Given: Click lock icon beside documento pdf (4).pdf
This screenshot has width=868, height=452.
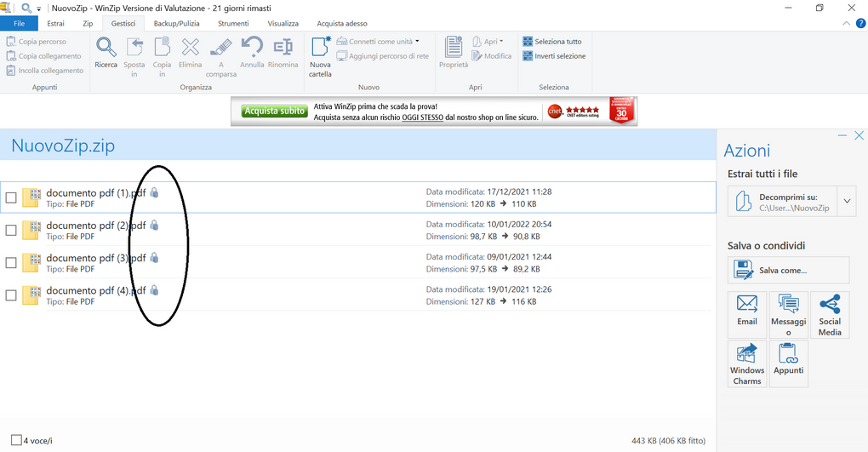Looking at the screenshot, I should (x=154, y=289).
